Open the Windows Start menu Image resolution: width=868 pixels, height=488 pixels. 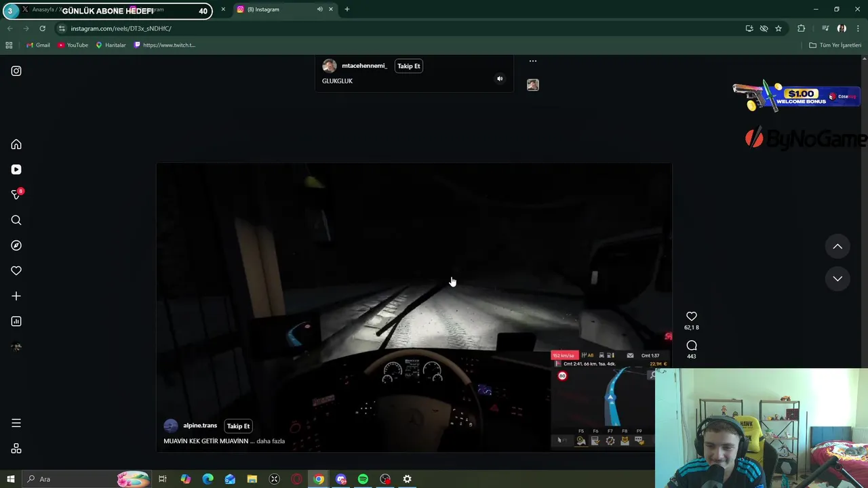tap(10, 479)
